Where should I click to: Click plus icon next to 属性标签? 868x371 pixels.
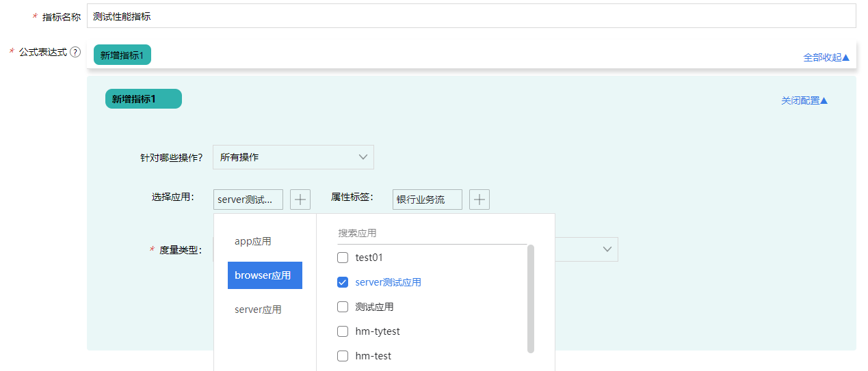pyautogui.click(x=479, y=200)
